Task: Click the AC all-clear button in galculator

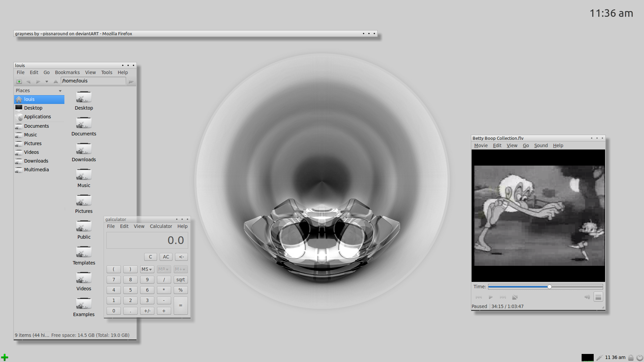Action: click(166, 257)
